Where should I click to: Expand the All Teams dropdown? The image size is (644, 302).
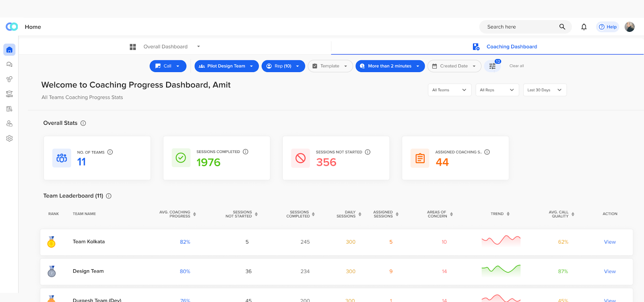[449, 90]
